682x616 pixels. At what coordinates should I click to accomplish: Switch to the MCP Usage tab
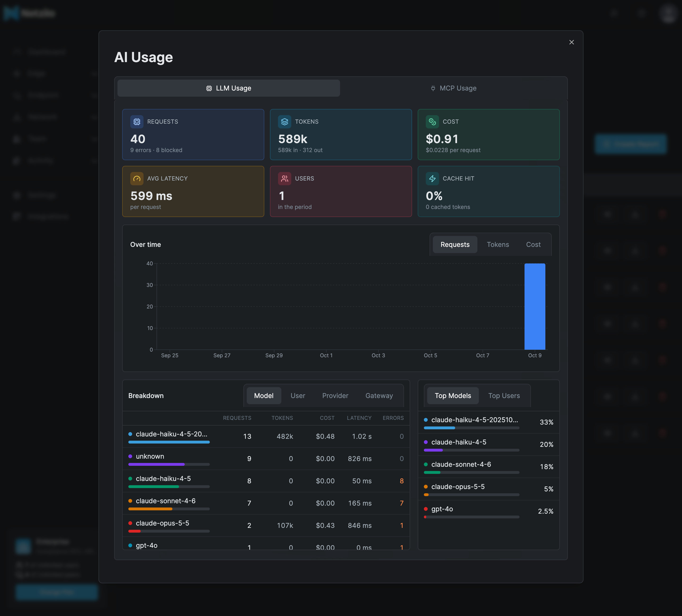pos(454,88)
